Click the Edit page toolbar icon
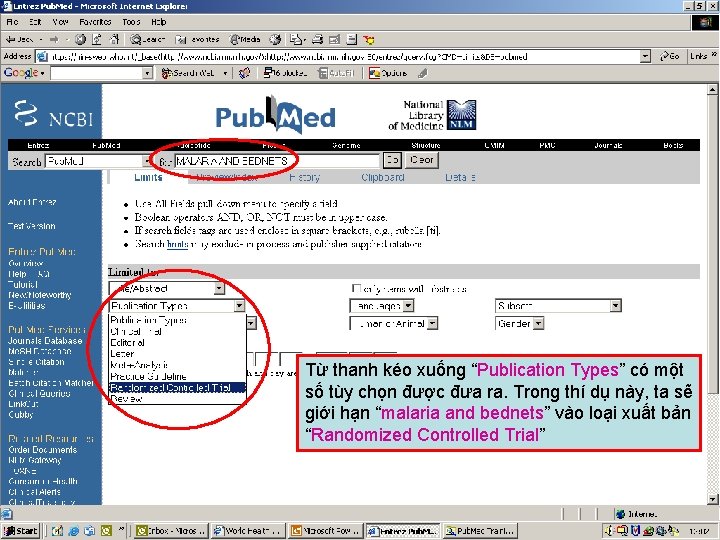720x540 pixels. (x=335, y=39)
